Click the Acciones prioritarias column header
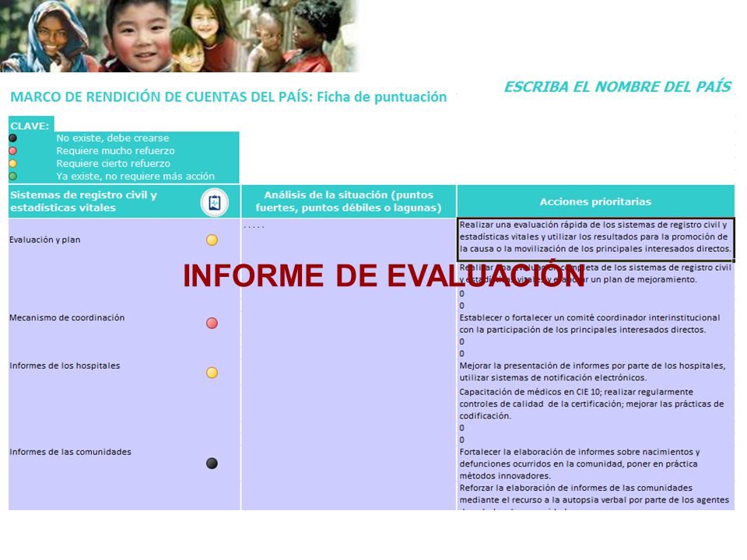The width and height of the screenshot is (747, 560). pos(595,201)
